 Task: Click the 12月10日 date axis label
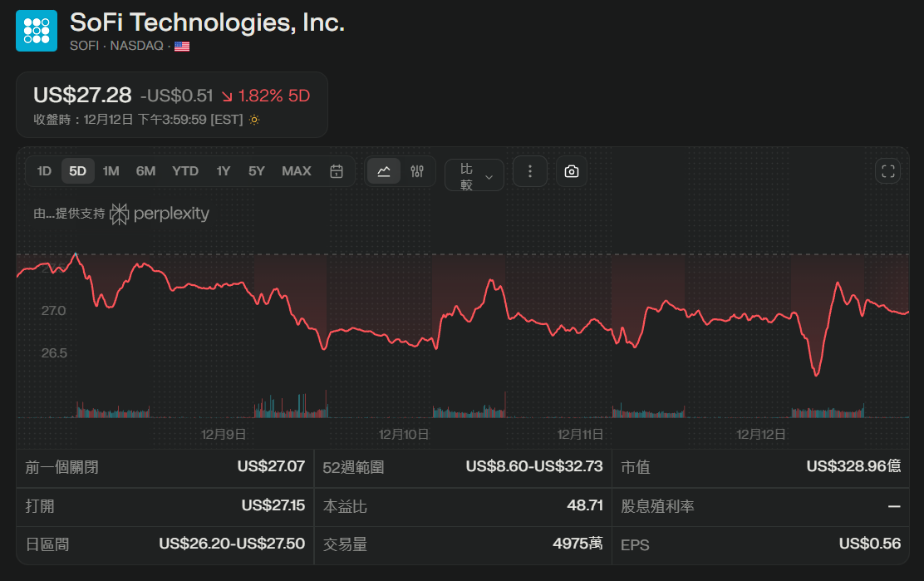[x=404, y=434]
